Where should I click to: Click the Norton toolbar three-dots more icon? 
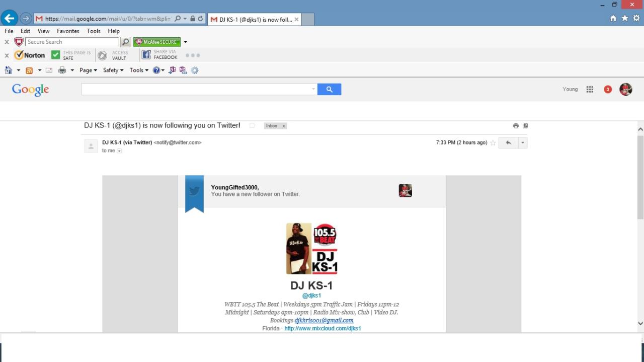coord(193,55)
